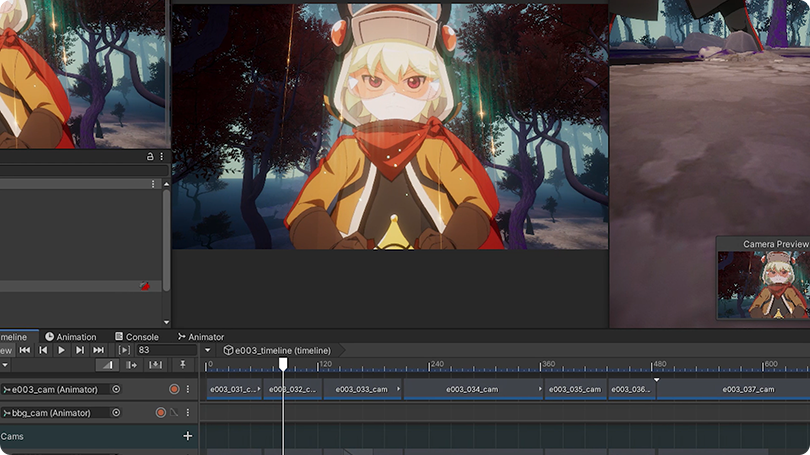Open object picker for bbg_cam track
The width and height of the screenshot is (810, 455).
click(x=116, y=413)
